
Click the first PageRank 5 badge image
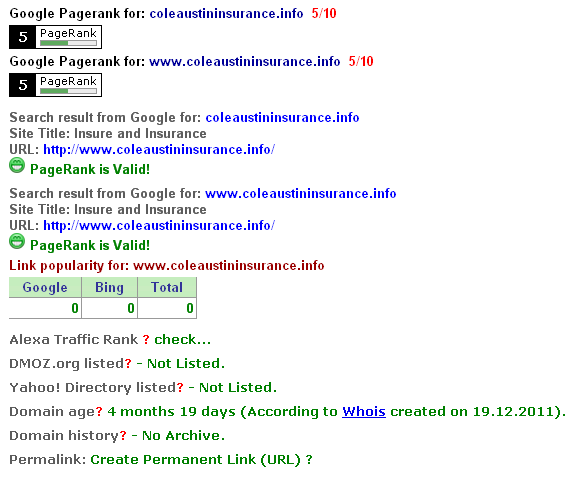click(55, 37)
